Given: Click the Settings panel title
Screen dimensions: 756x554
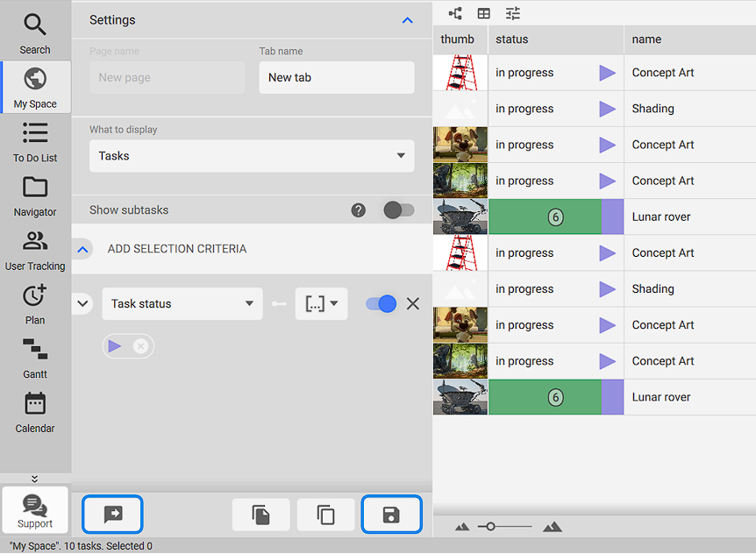Looking at the screenshot, I should coord(112,20).
